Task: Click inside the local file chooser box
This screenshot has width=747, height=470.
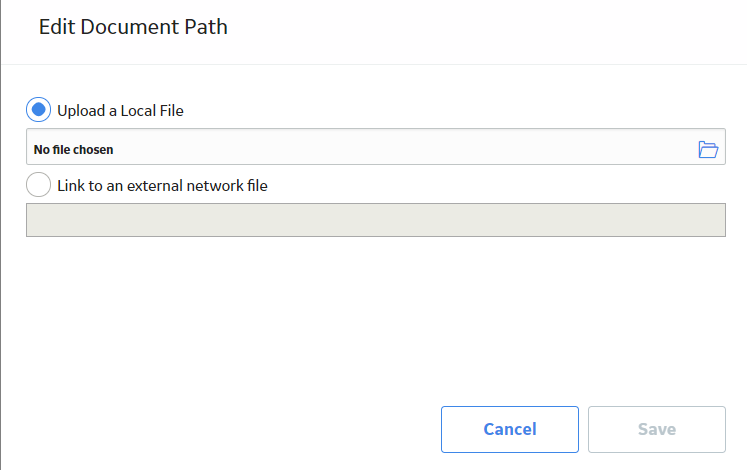Action: (x=376, y=147)
